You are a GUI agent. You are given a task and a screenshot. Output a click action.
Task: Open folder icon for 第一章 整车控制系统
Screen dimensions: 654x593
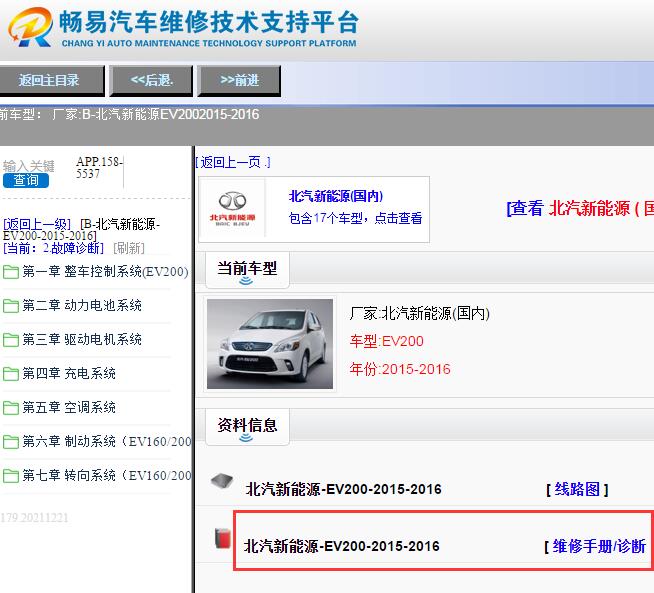tap(10, 272)
